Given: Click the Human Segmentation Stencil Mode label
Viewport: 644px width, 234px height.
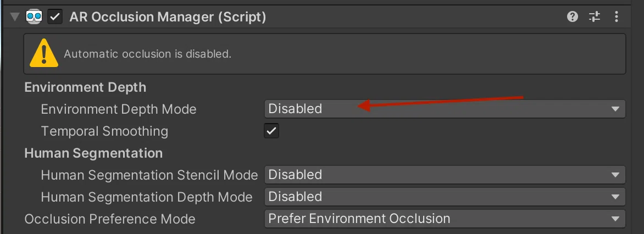Looking at the screenshot, I should pyautogui.click(x=149, y=175).
